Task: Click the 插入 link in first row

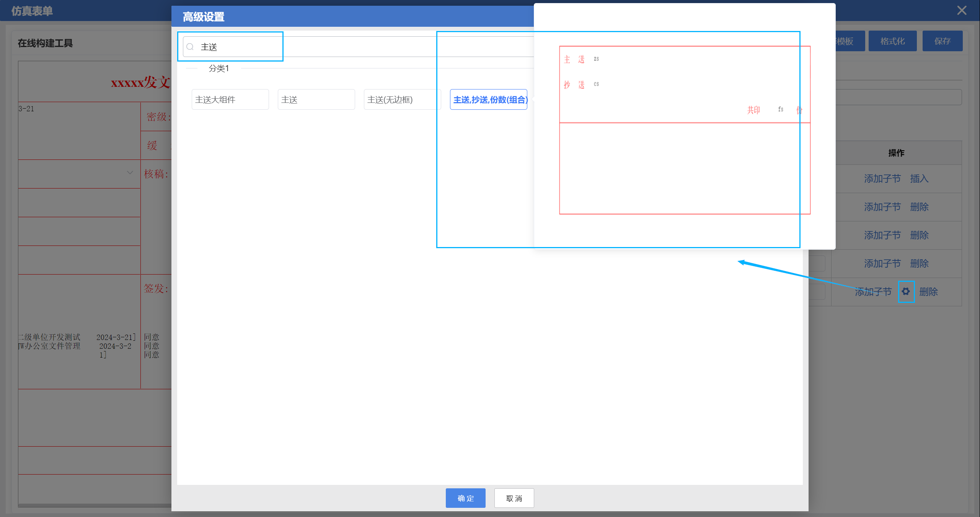Action: pyautogui.click(x=919, y=179)
